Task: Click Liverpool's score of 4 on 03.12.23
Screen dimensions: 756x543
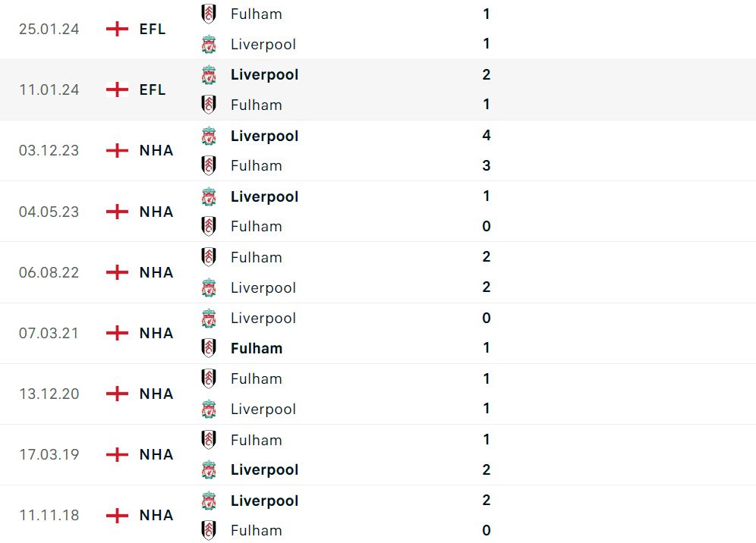Action: click(x=487, y=135)
